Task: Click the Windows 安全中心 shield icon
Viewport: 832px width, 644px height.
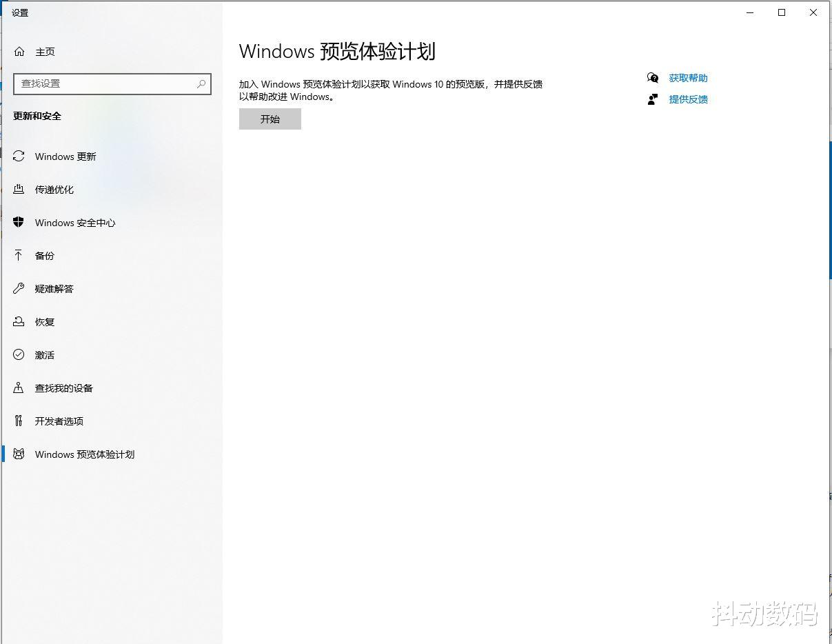Action: (x=19, y=223)
